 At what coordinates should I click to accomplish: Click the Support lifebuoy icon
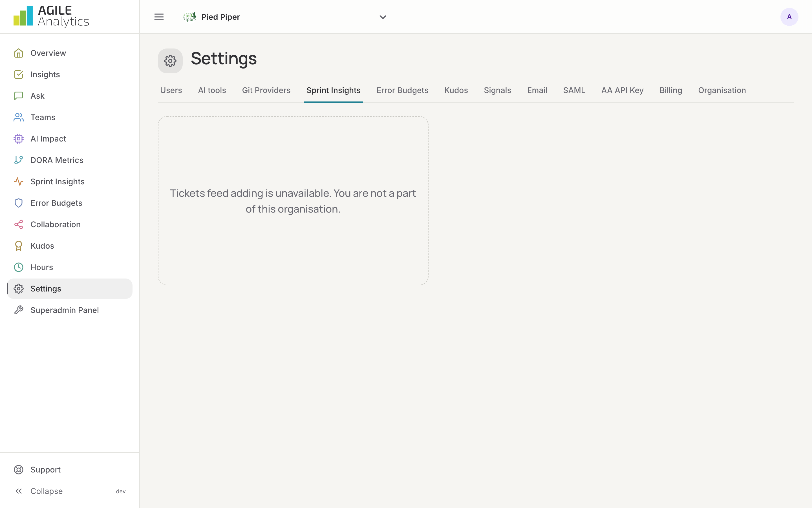click(x=19, y=470)
